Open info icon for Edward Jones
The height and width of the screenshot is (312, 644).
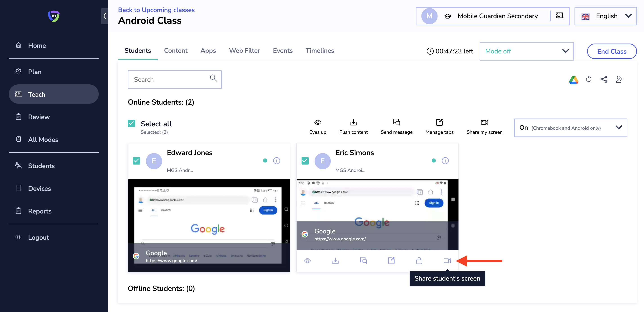277,160
